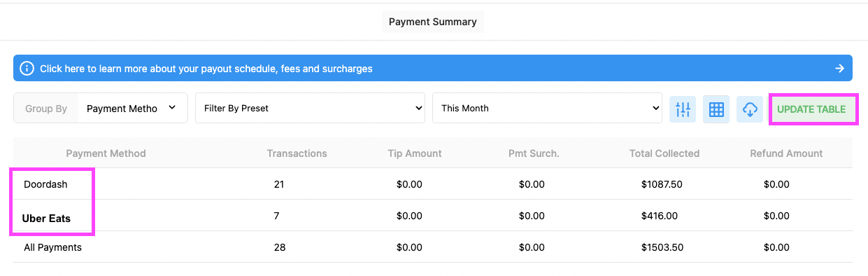Click the table grid columns icon
Screen dimensions: 868x276
click(716, 109)
